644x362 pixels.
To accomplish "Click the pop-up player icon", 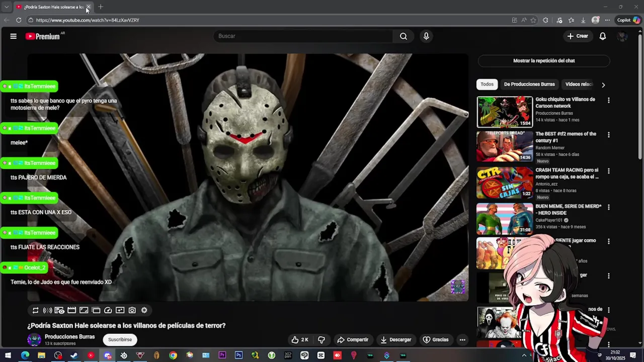I will click(x=120, y=311).
